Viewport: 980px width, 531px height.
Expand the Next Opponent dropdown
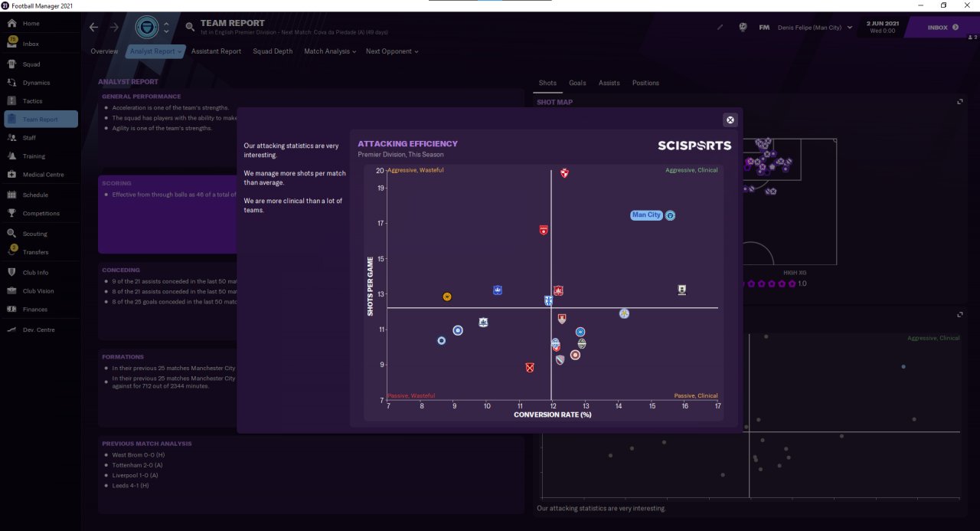[x=392, y=51]
